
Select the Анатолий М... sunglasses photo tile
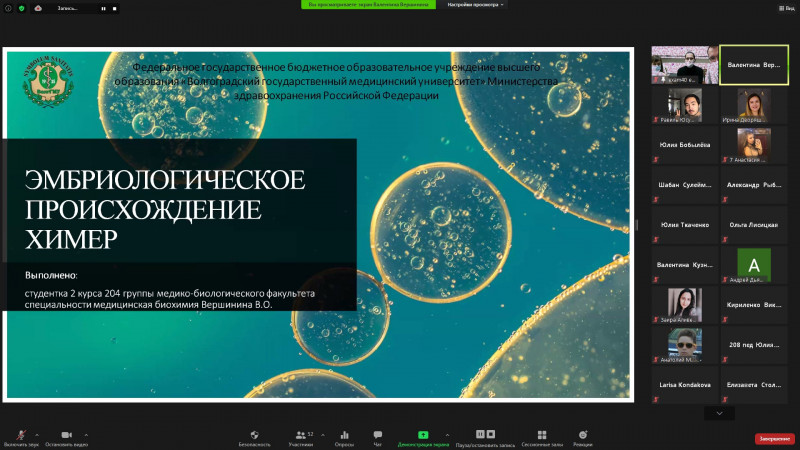tap(685, 345)
